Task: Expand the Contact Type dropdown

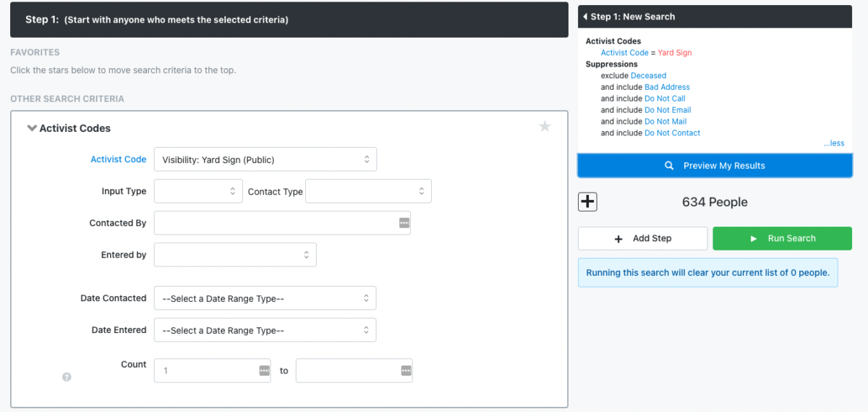Action: (x=368, y=191)
